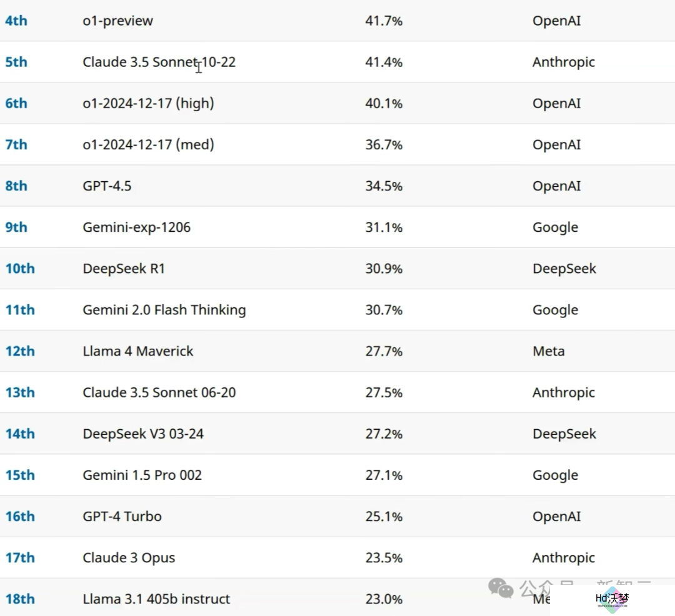675x616 pixels.
Task: Select the Gemini 2.0 Flash Thinking name
Action: [x=164, y=310]
